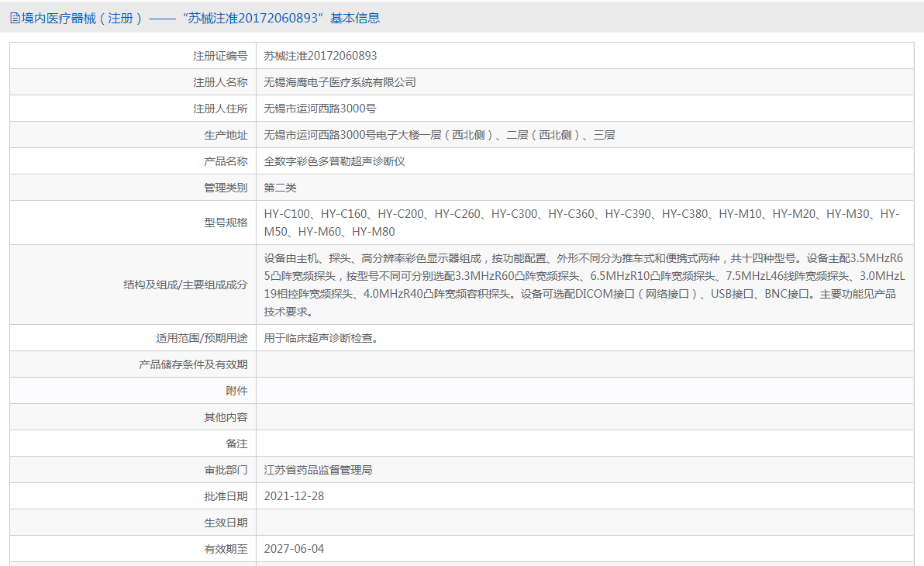Click the approval department 江苏省药品监督管理局

[x=318, y=470]
